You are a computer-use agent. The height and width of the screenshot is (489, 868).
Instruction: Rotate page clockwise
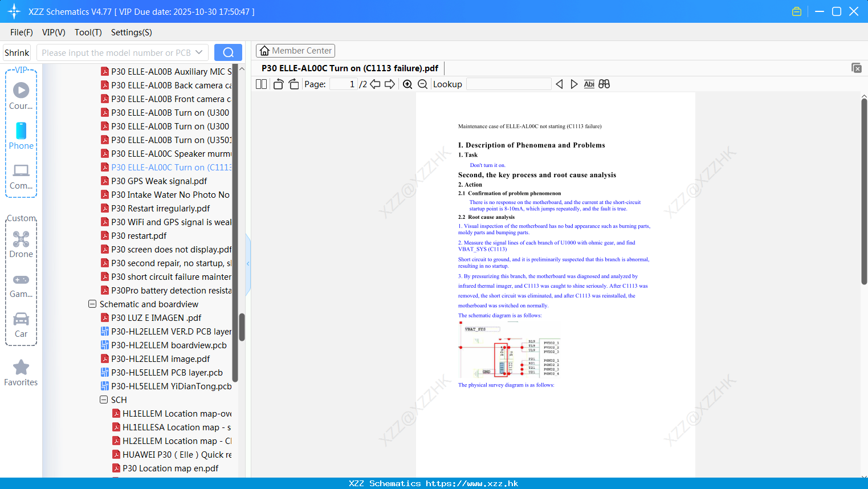[294, 84]
